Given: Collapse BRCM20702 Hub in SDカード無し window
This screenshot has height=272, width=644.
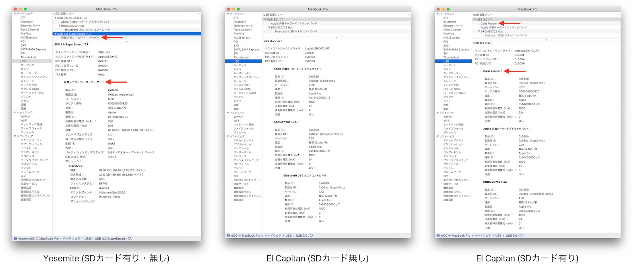Looking at the screenshot, I should pyautogui.click(x=269, y=27).
